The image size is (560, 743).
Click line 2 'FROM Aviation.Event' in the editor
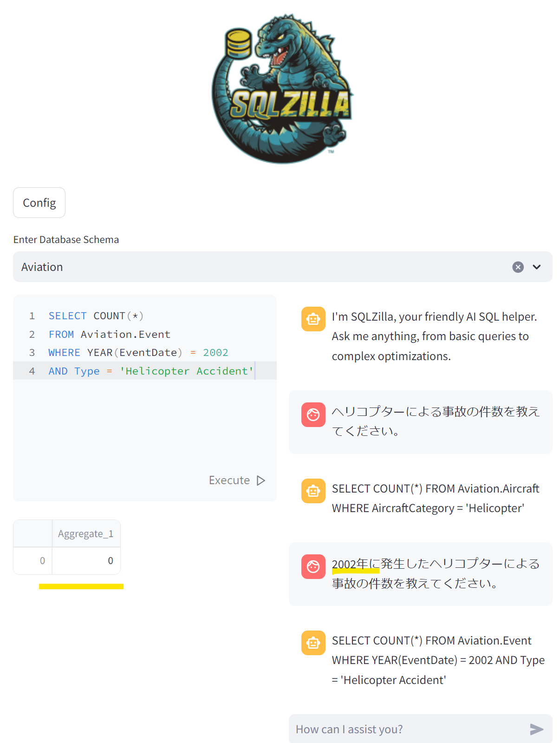tap(110, 335)
